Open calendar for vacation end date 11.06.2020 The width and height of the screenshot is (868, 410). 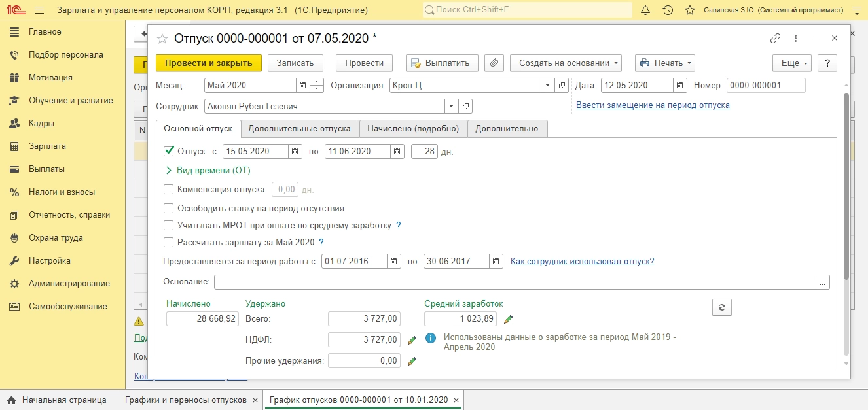coord(397,151)
